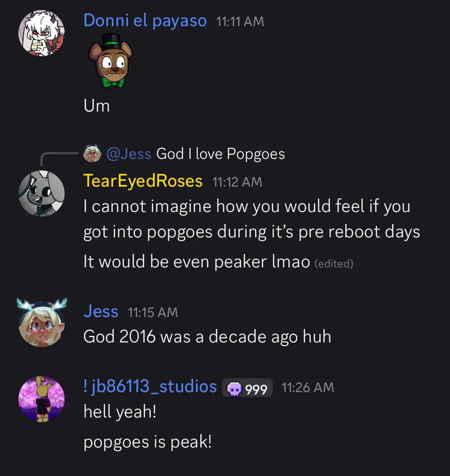Image resolution: width=450 pixels, height=476 pixels.
Task: Open Donni el payaso's username profile
Action: coord(145,20)
